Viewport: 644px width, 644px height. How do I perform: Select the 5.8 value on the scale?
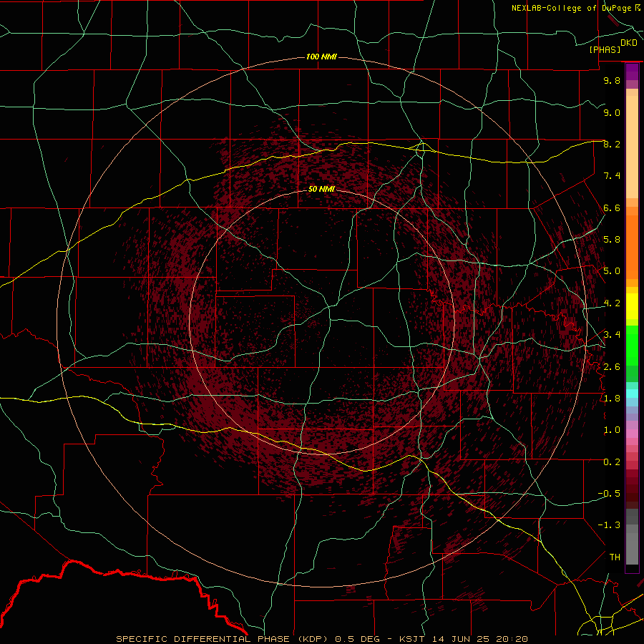[612, 240]
